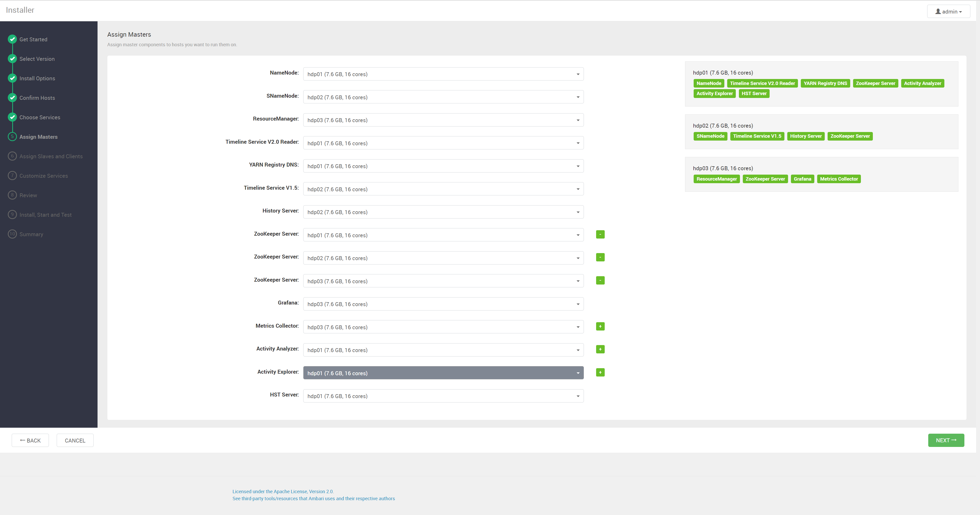Add another Activity Explorer host

click(x=600, y=372)
